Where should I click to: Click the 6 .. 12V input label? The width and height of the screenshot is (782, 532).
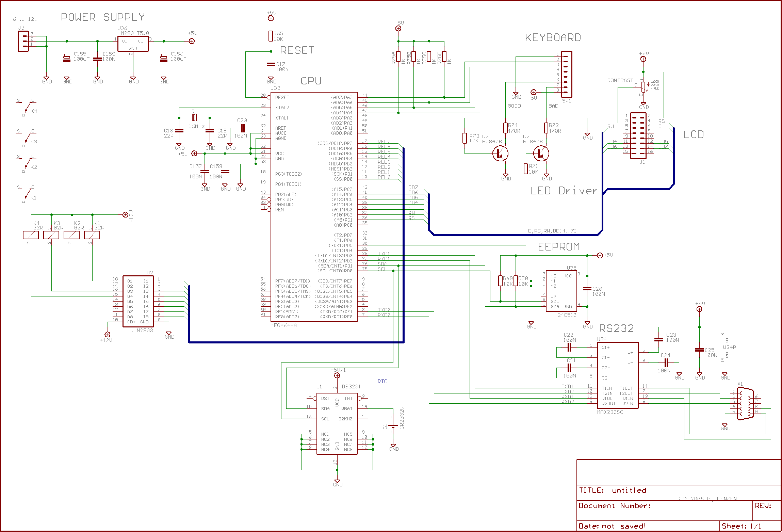point(25,19)
